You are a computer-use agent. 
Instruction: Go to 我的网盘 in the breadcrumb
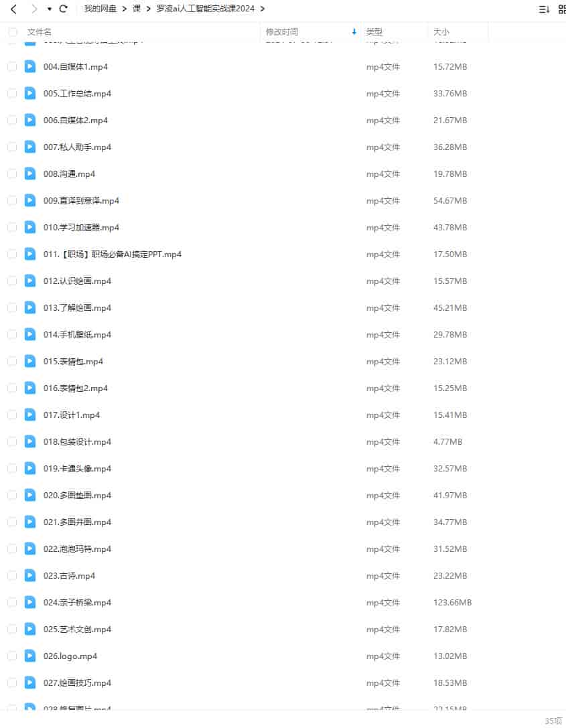pyautogui.click(x=100, y=8)
